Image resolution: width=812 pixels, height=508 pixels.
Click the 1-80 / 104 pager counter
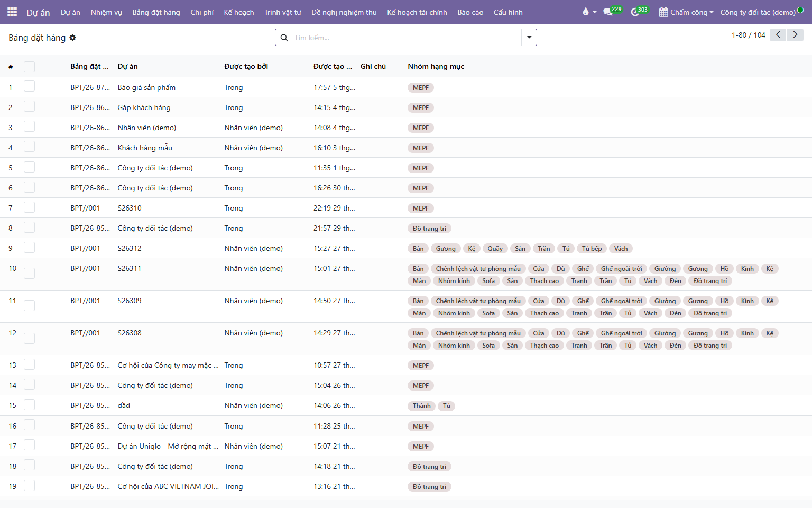click(748, 35)
